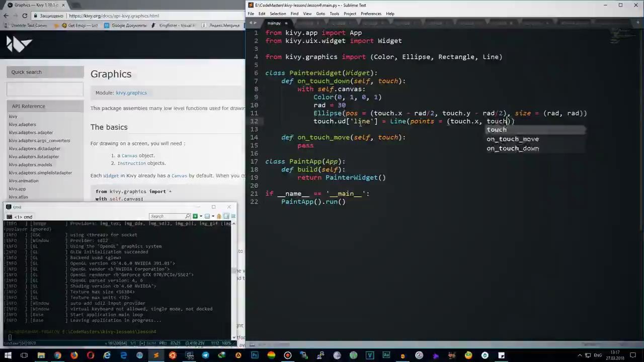Click the browser back navigation arrow
644x362 pixels.
click(x=6, y=16)
